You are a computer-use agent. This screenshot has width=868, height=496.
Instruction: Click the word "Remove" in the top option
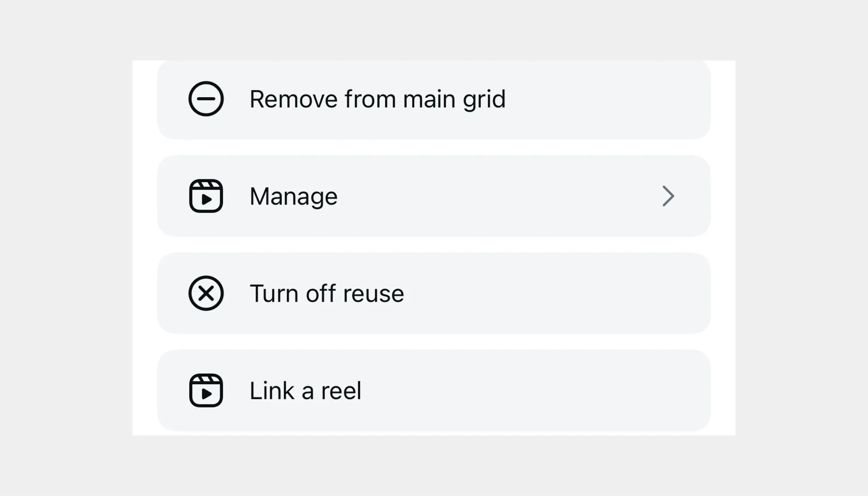click(x=293, y=99)
